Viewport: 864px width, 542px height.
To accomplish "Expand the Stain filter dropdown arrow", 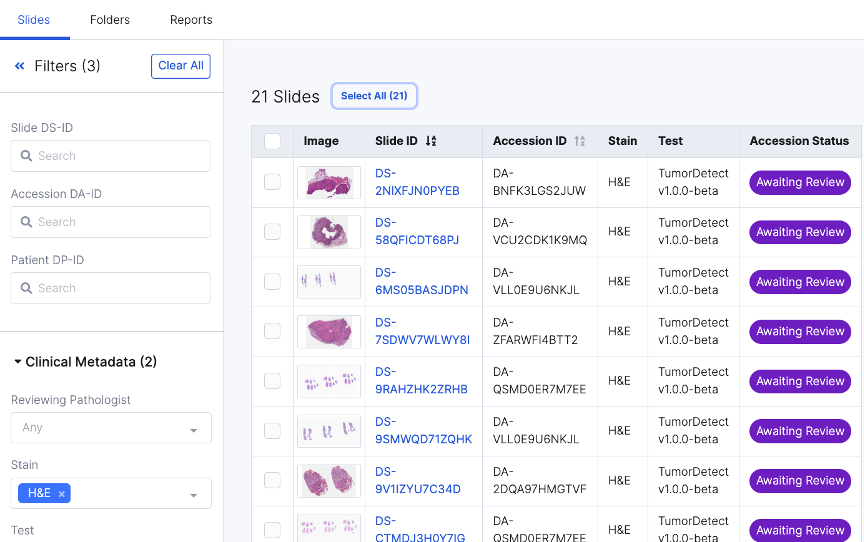I will 193,494.
